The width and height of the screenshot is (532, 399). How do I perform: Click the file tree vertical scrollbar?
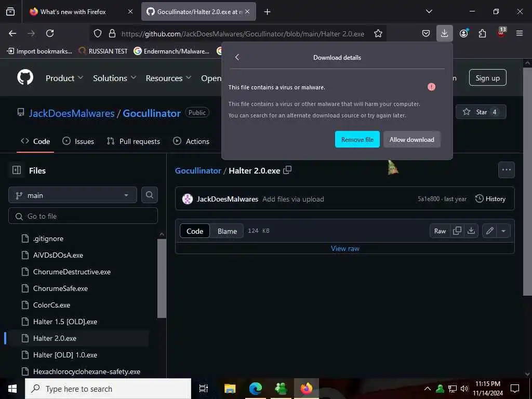coord(162,278)
